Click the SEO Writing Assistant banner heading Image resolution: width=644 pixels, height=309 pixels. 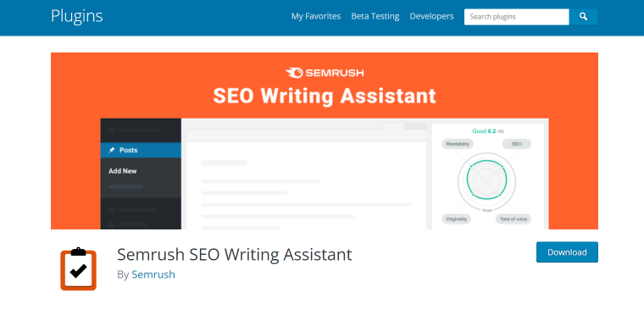(x=325, y=96)
